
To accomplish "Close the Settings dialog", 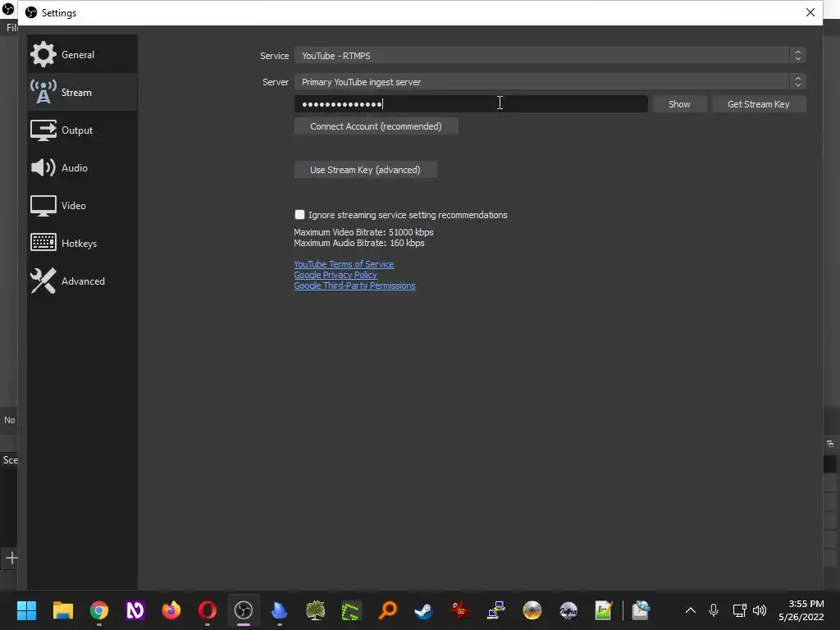I will pyautogui.click(x=810, y=12).
